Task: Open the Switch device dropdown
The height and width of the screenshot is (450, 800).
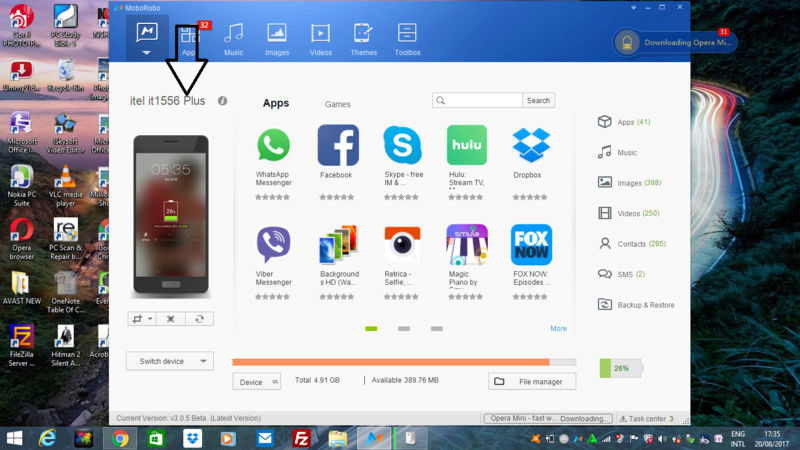Action: [x=169, y=361]
